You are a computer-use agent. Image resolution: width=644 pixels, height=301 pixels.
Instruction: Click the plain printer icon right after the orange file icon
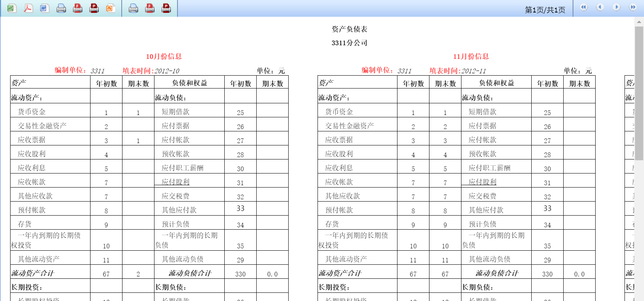[133, 8]
